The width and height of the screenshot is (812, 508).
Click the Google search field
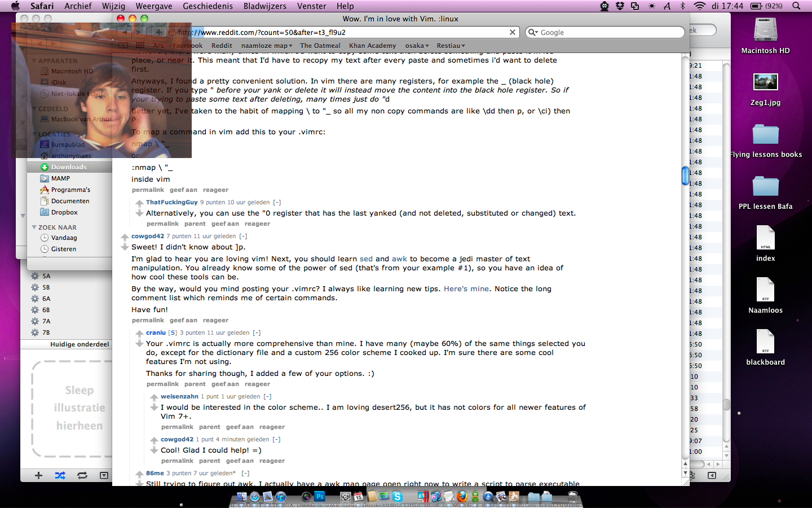[604, 32]
